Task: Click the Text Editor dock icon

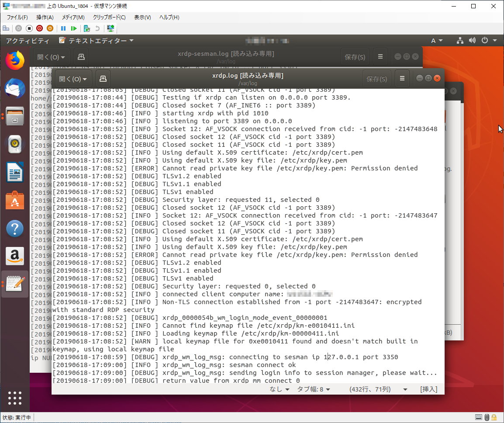Action: tap(15, 284)
